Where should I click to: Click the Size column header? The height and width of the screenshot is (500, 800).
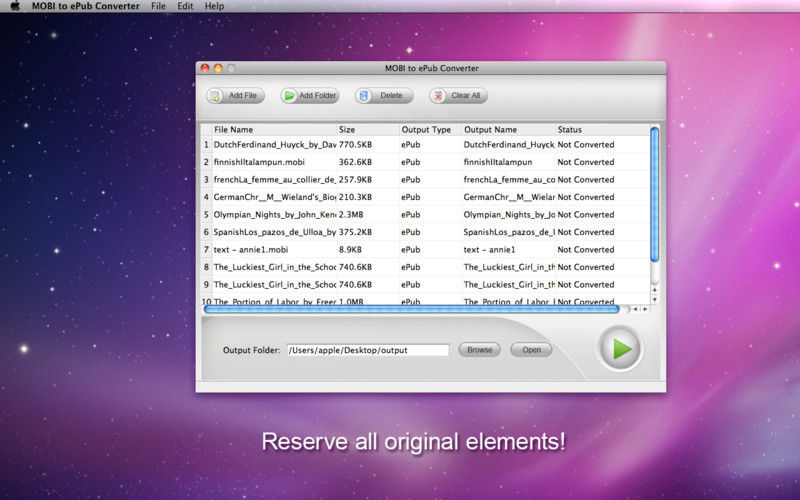pos(368,130)
